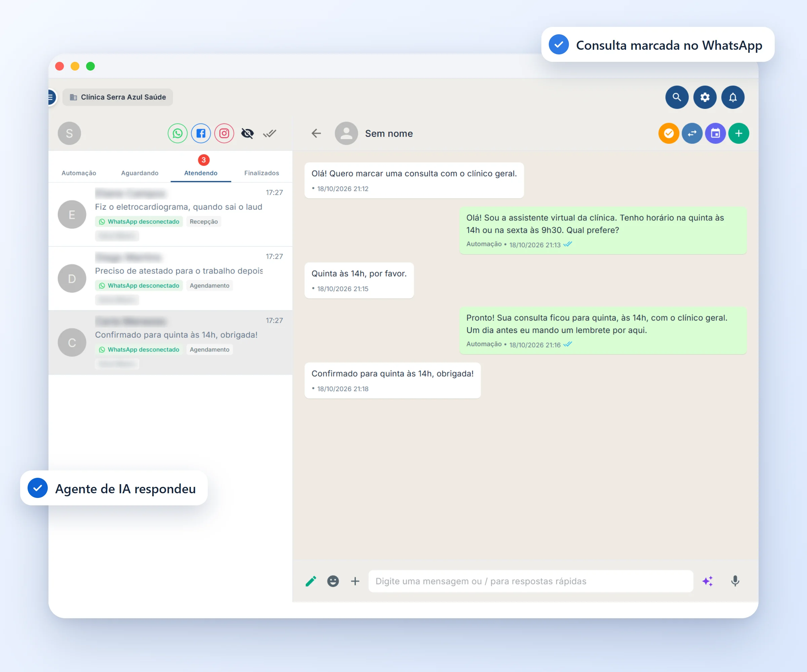
Task: Click the contact name Sem nome
Action: tap(389, 134)
